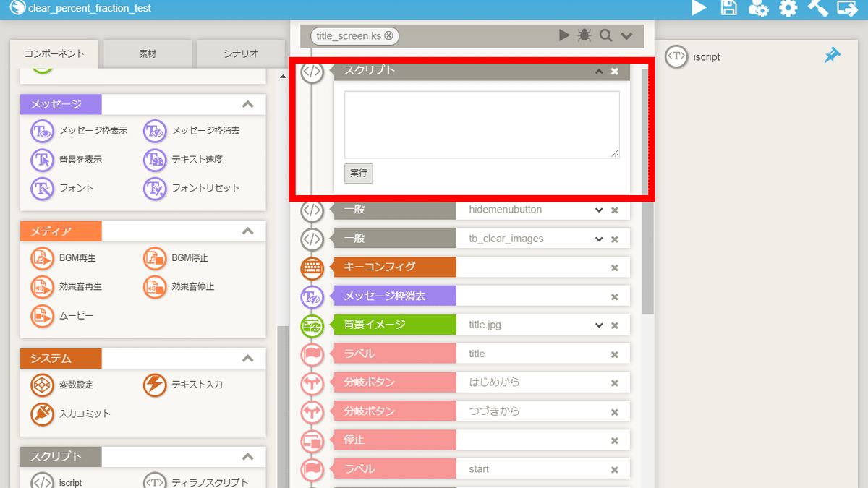Image resolution: width=868 pixels, height=488 pixels.
Task: Click the timeline vertical scrollbar
Action: pos(647,192)
